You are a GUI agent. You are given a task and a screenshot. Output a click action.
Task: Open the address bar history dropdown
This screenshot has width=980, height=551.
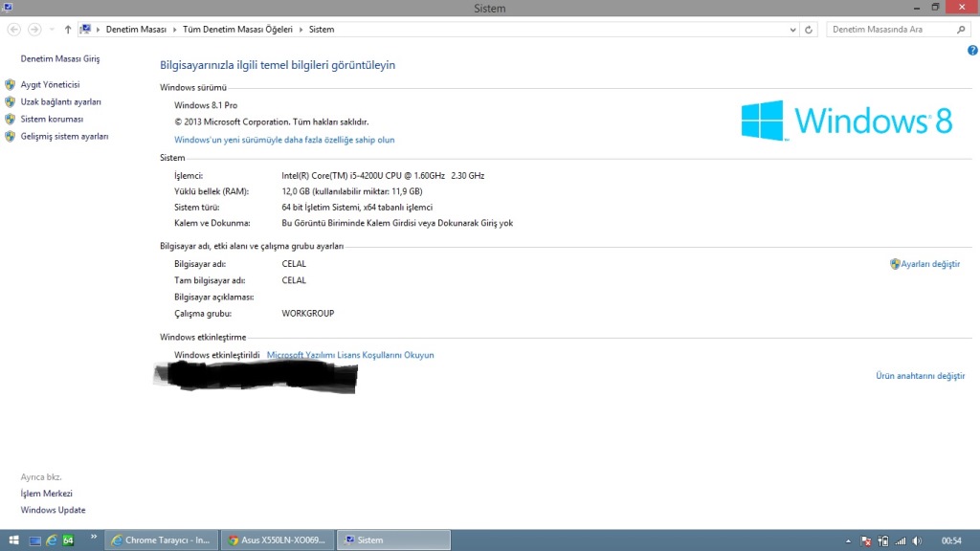792,30
